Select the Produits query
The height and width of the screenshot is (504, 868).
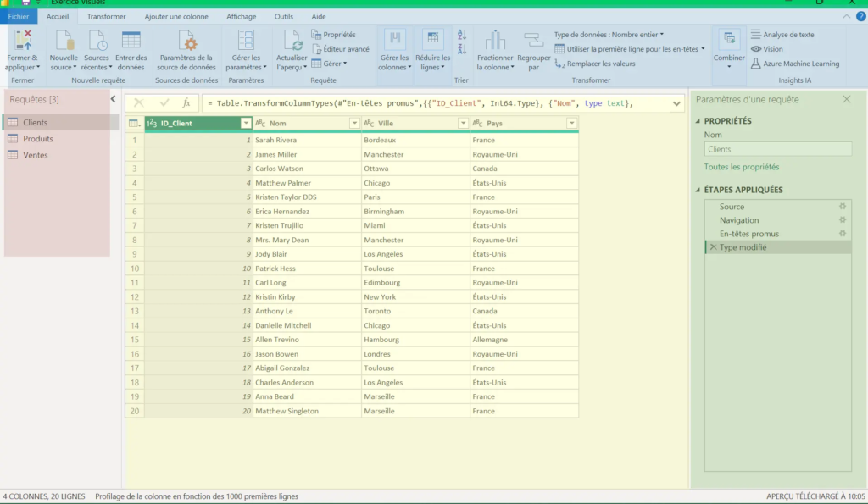tap(38, 139)
